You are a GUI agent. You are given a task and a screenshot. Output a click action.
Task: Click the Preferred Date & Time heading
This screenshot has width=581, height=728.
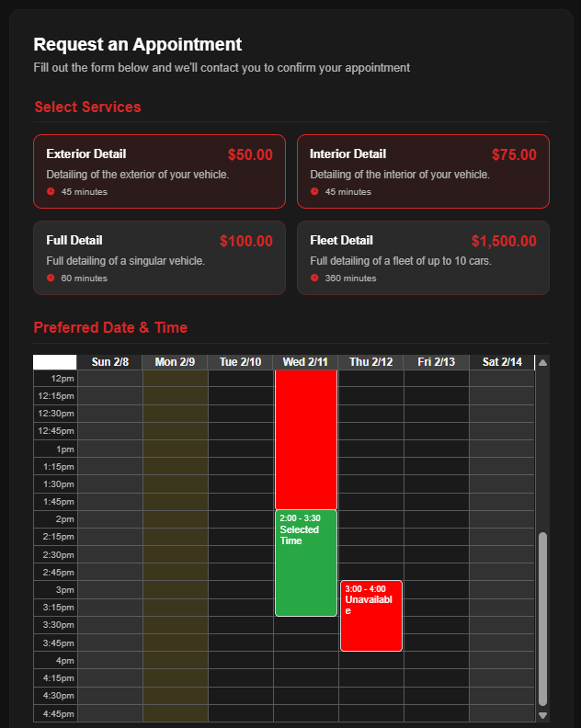point(110,327)
